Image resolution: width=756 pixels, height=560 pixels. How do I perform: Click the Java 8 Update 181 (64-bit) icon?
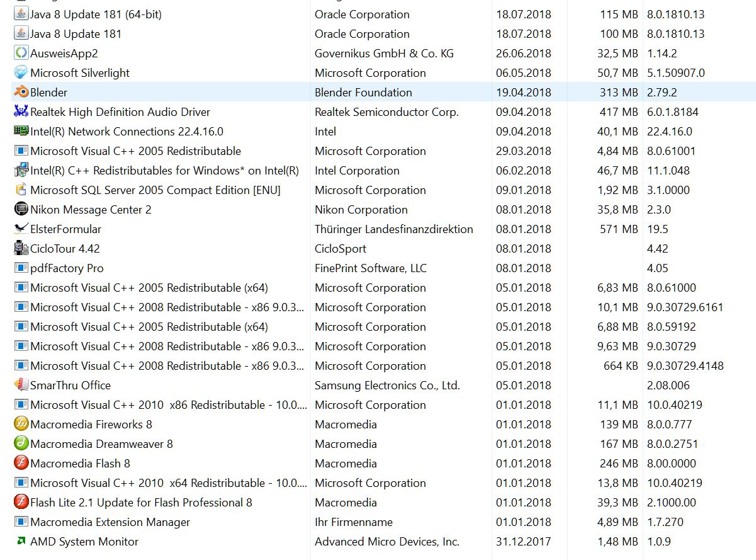click(x=21, y=14)
